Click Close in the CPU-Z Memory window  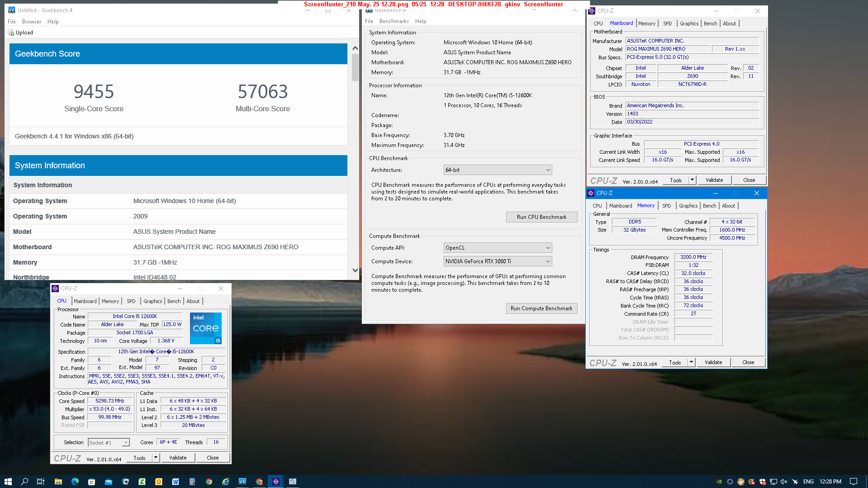[x=748, y=362]
